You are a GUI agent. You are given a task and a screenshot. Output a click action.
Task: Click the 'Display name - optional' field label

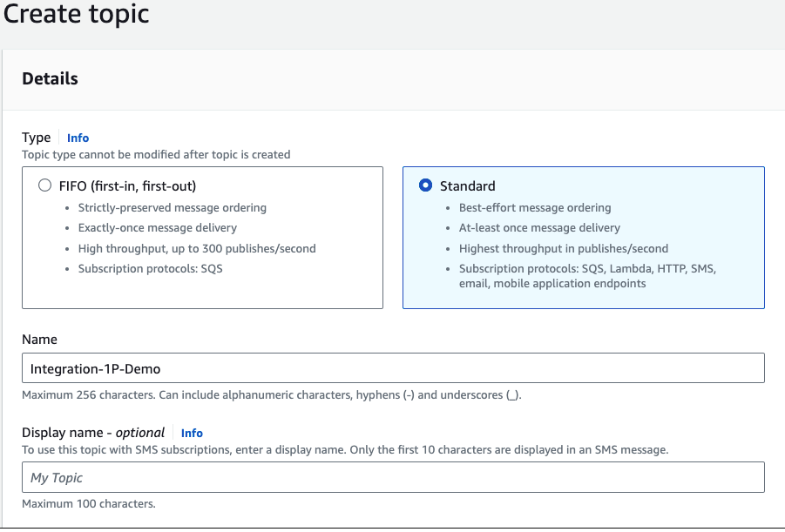(x=93, y=433)
